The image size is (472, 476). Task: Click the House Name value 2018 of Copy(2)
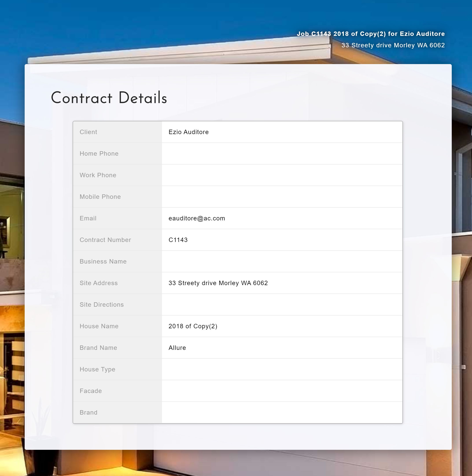[193, 326]
